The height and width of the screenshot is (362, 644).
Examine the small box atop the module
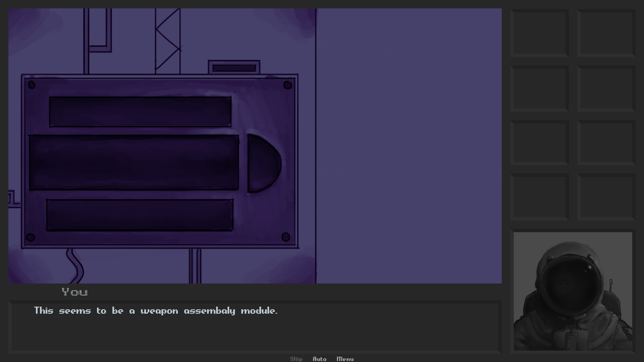pyautogui.click(x=234, y=67)
